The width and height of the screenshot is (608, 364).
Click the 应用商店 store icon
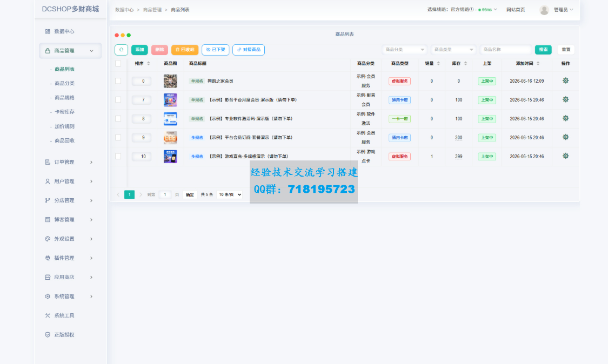(x=48, y=277)
